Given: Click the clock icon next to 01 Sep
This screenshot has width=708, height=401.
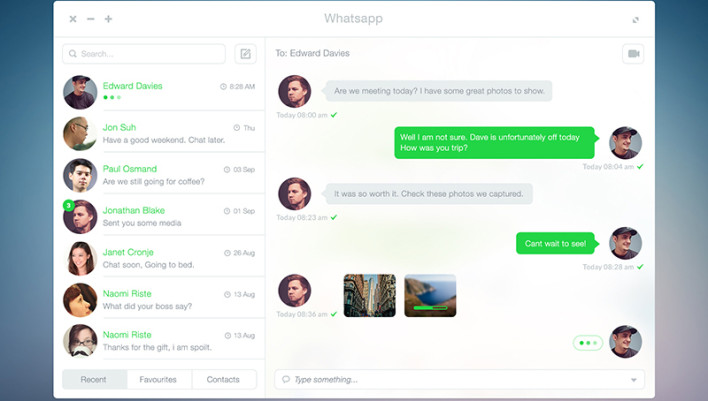Looking at the screenshot, I should 227,211.
